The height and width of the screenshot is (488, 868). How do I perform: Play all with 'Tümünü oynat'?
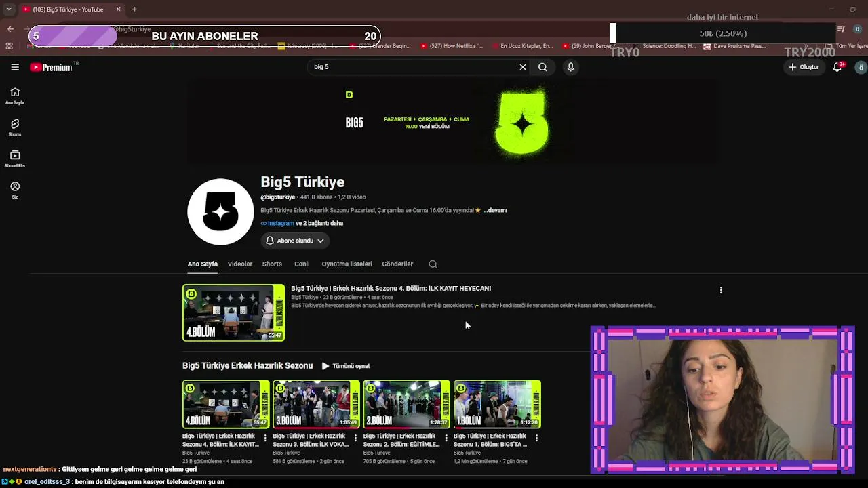[346, 366]
